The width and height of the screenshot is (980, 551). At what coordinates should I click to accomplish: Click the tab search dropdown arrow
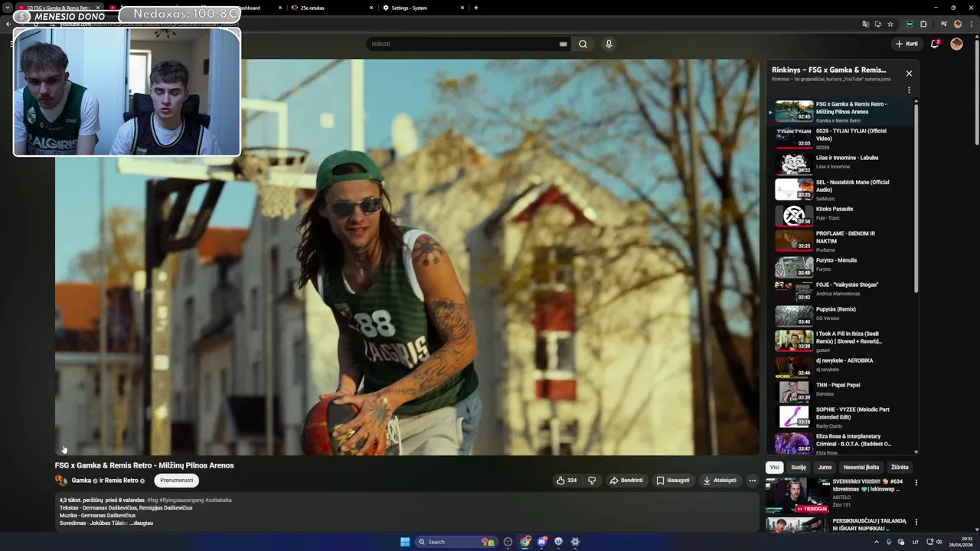[x=8, y=8]
